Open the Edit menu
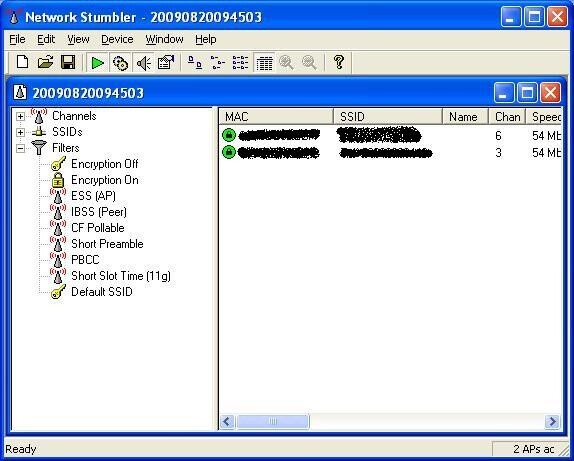 pos(46,39)
